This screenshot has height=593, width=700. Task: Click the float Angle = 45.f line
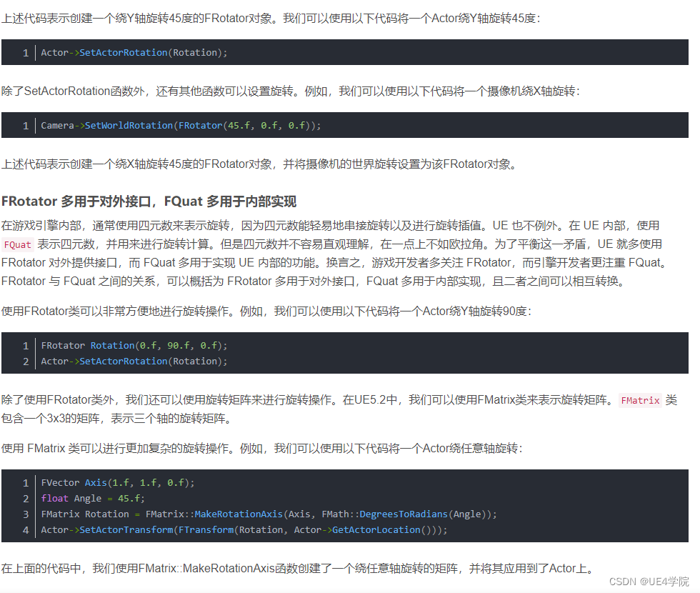point(93,498)
